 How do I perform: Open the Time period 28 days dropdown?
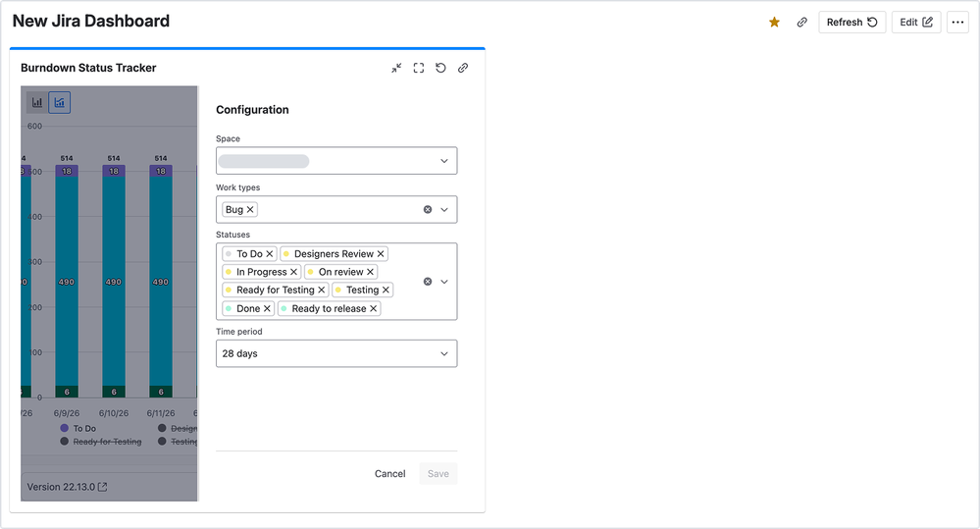coord(336,353)
